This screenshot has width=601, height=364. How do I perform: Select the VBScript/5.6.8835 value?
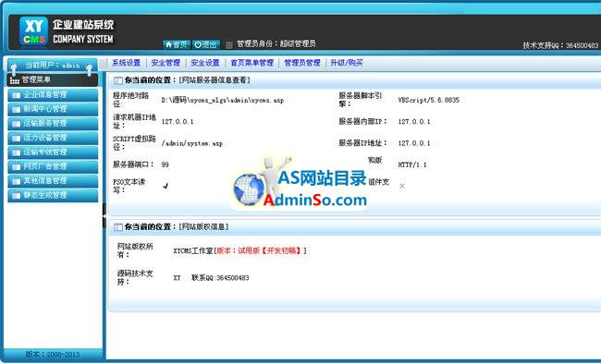(428, 100)
